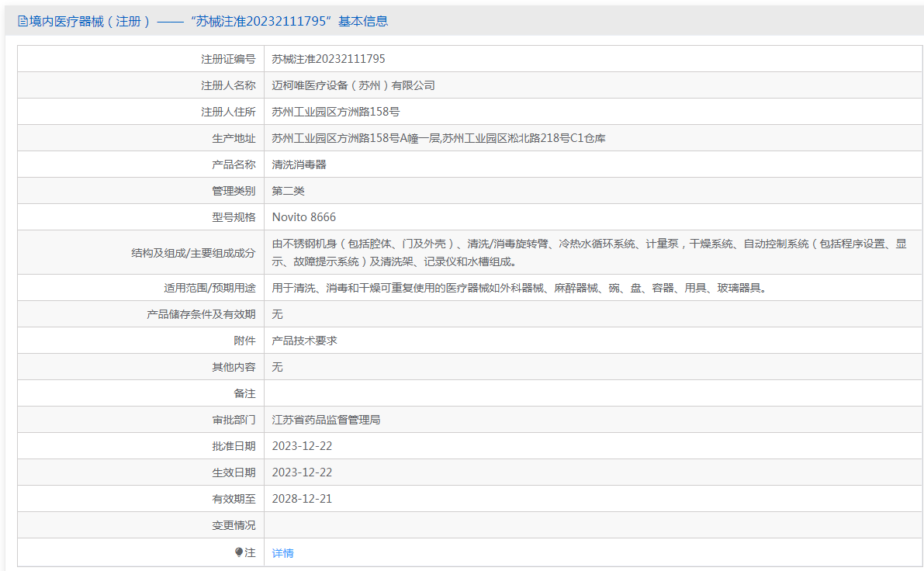Click the empty 备注 remarks cell
Viewport: 924px width, 571px height.
593,393
